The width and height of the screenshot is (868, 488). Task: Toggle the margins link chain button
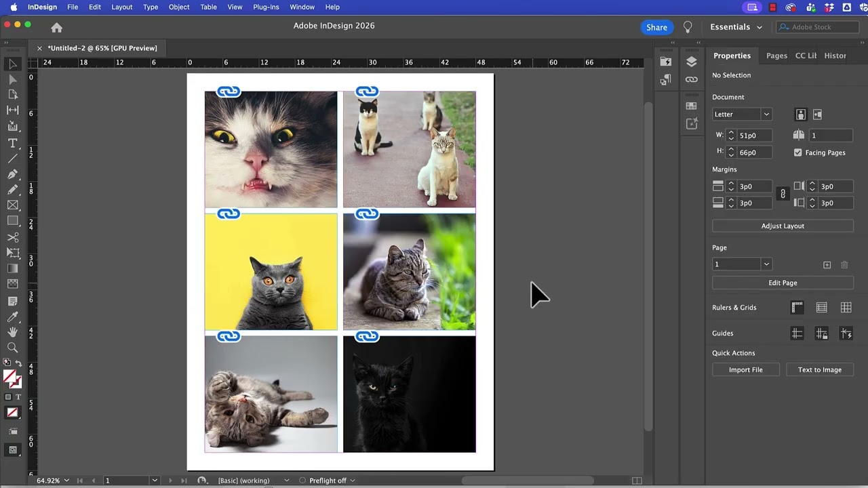783,195
